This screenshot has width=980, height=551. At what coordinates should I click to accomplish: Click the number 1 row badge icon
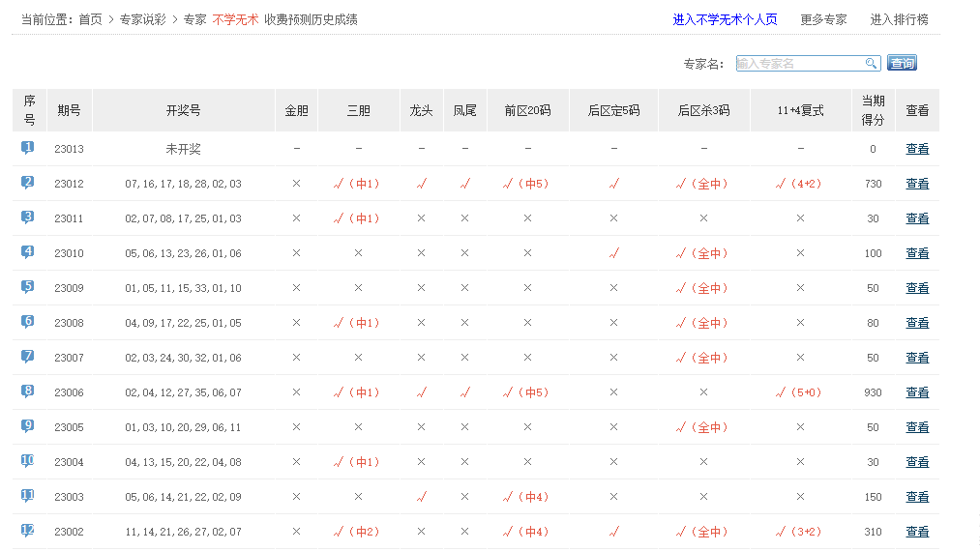28,148
